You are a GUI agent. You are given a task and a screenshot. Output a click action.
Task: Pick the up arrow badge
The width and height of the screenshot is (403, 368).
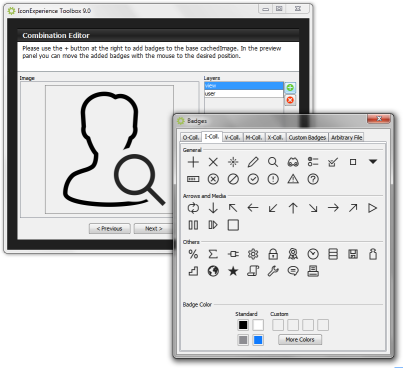pyautogui.click(x=293, y=208)
